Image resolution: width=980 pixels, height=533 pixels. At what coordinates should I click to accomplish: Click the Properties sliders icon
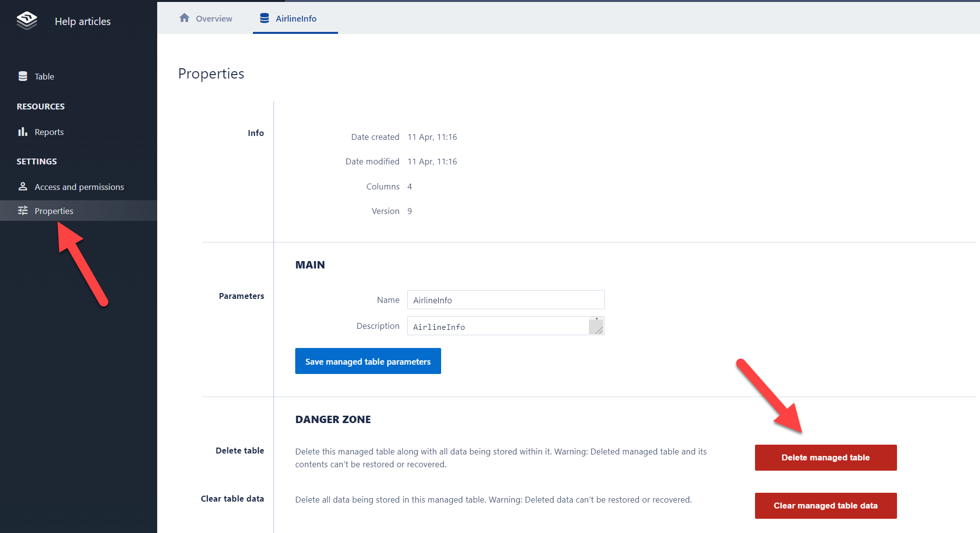[x=23, y=211]
